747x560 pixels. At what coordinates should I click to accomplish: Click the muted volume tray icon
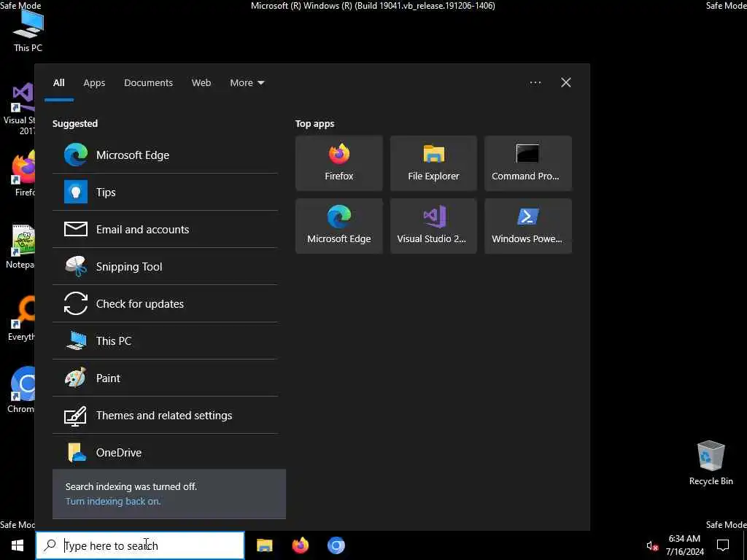pos(652,546)
